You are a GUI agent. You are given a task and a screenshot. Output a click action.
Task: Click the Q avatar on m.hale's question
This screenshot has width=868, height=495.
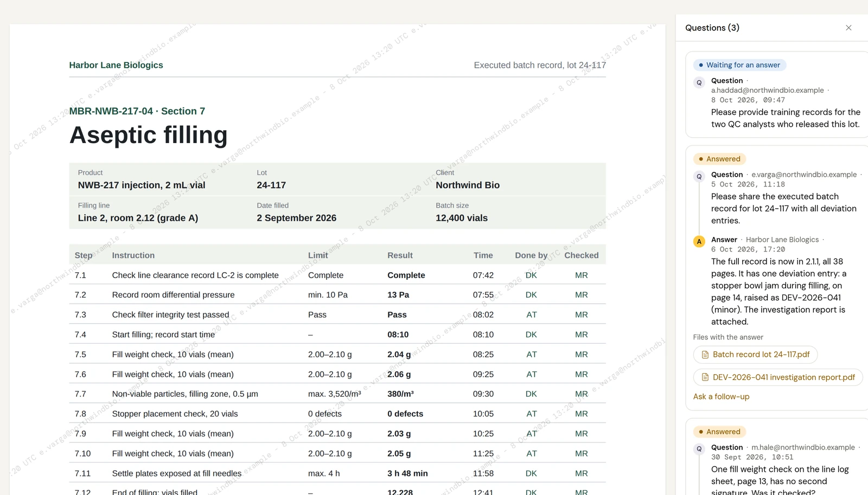coord(699,449)
